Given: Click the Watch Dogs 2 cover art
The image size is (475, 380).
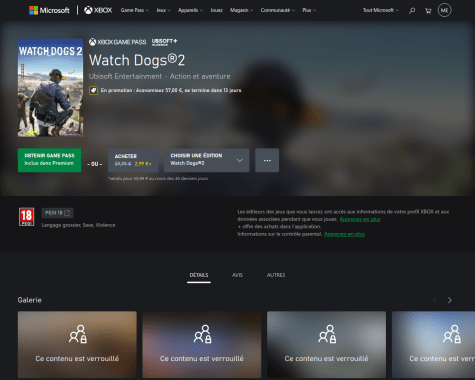Looking at the screenshot, I should [50, 88].
